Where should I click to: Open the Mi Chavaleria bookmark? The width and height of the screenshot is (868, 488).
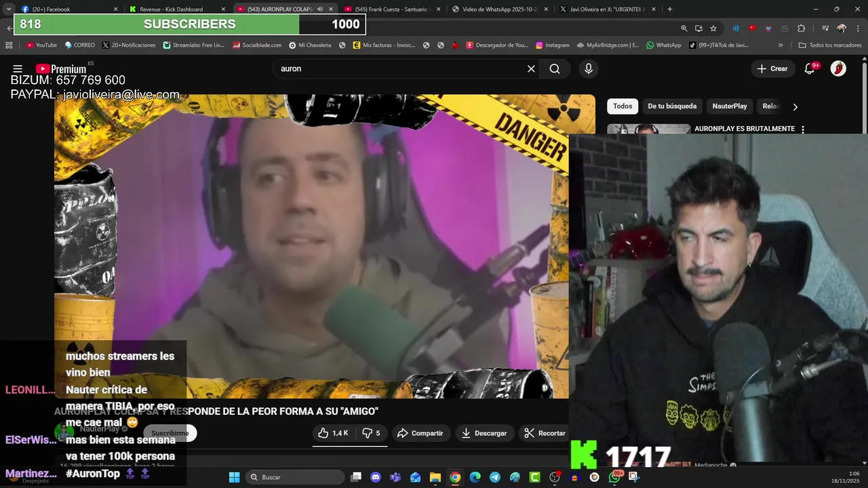pos(310,45)
